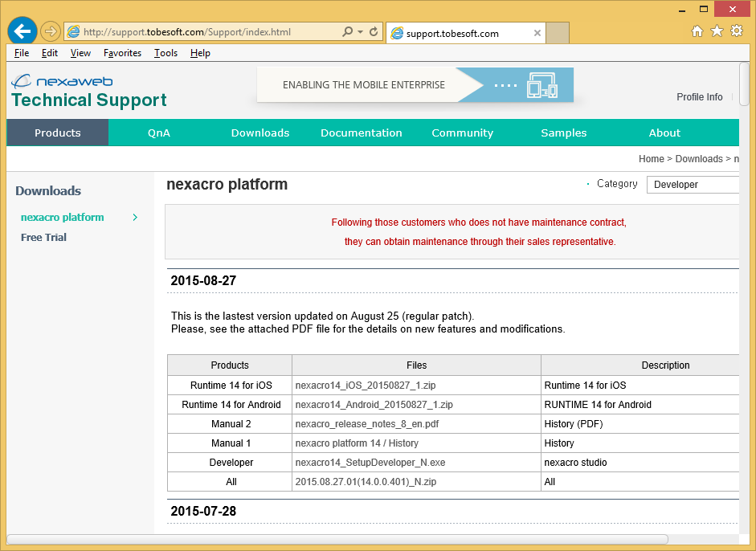
Task: Click the Runtime 14 for Android product cell
Action: point(230,405)
